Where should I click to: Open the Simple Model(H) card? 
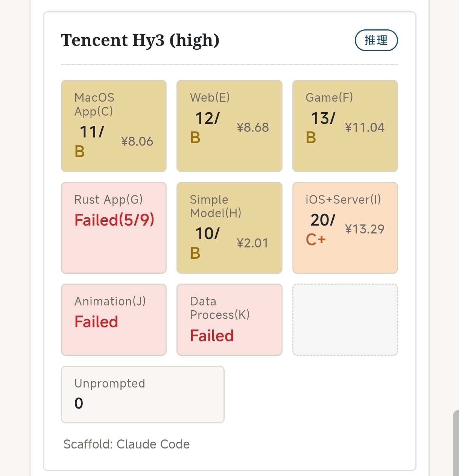229,228
